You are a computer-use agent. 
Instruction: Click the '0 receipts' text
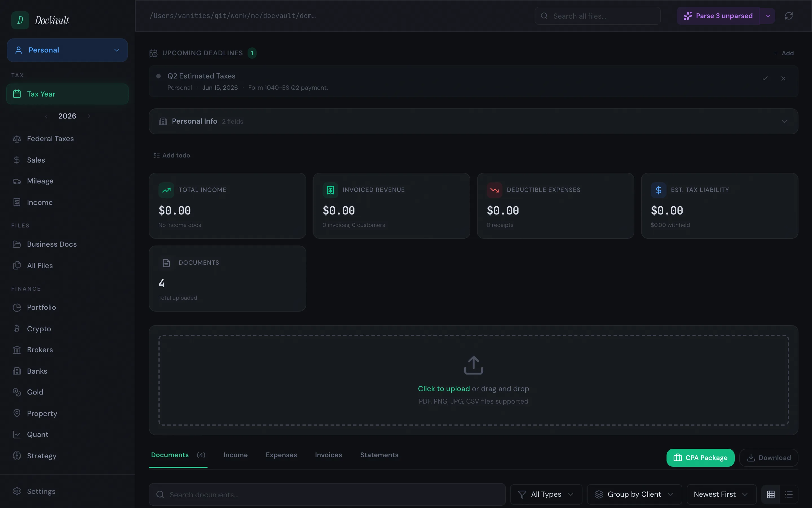[500, 225]
